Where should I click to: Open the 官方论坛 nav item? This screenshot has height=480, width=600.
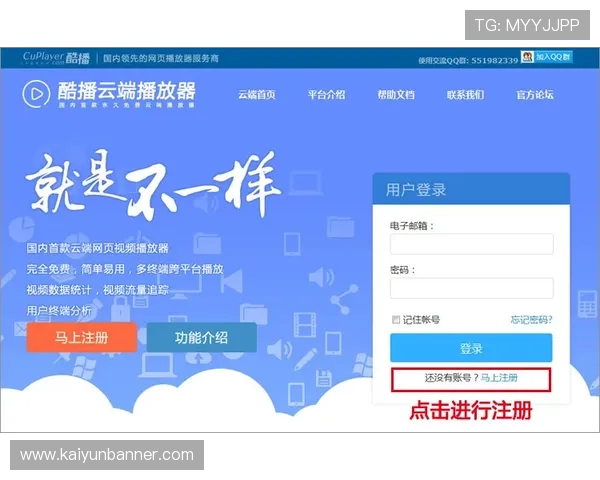[535, 95]
